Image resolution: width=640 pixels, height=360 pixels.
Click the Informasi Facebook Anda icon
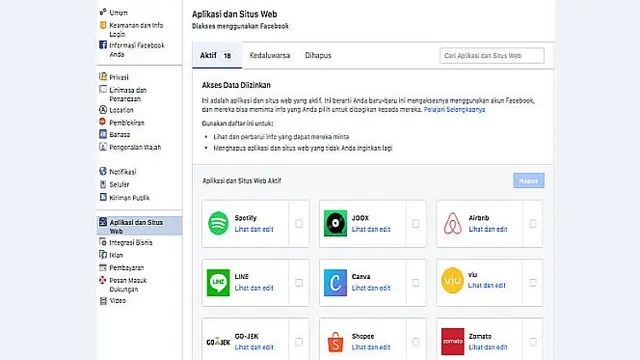point(103,45)
